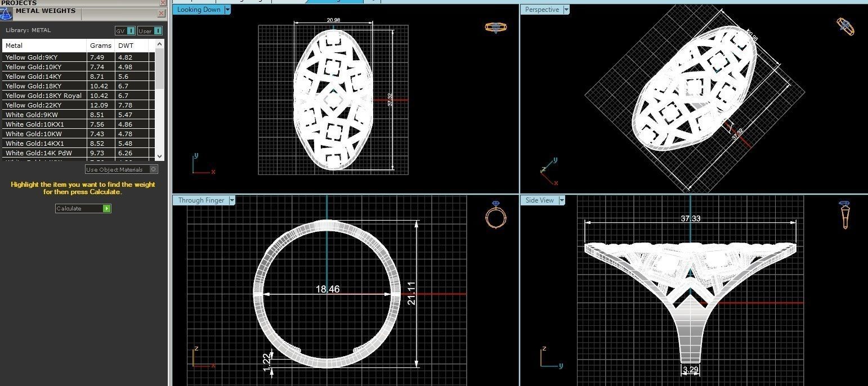The height and width of the screenshot is (386, 868).
Task: Sort by the DWT column header
Action: 132,46
